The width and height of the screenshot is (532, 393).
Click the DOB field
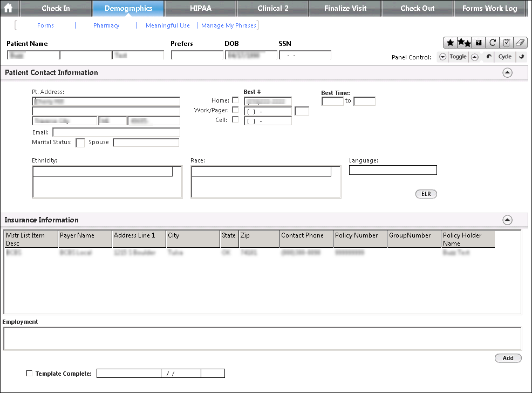pos(251,55)
